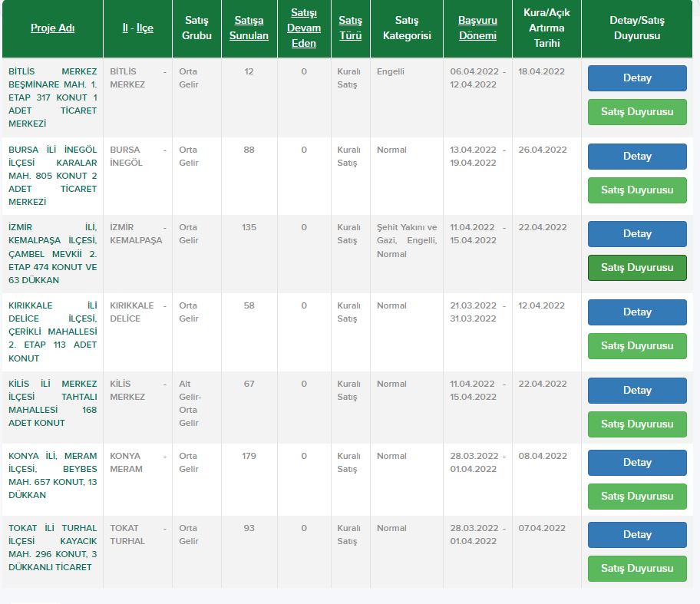Open Satış Duyurusu for İzmir Kemalpaşa project
Image resolution: width=700 pixels, height=604 pixels.
(637, 268)
